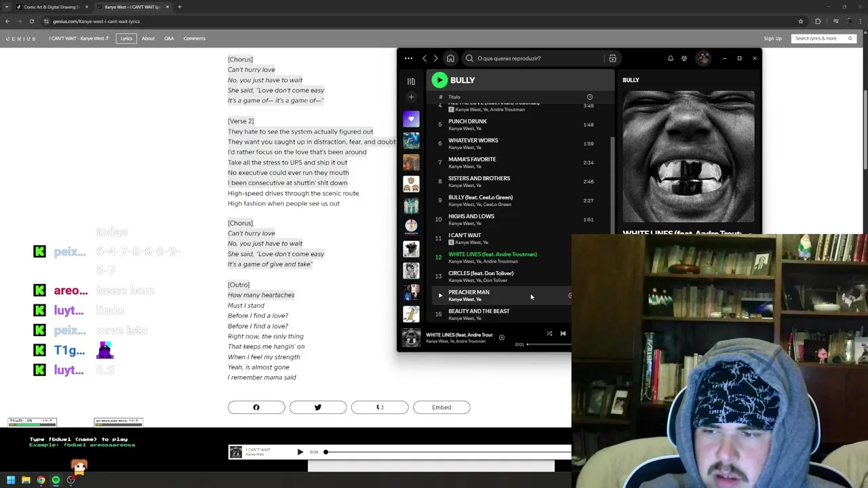The image size is (868, 488).
Task: Click Sign Up on Genius
Action: pyautogui.click(x=772, y=39)
